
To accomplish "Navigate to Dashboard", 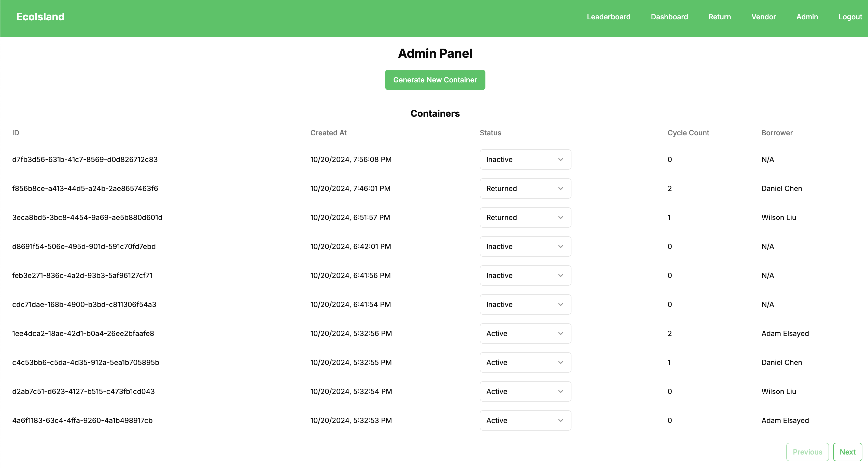I will tap(669, 17).
